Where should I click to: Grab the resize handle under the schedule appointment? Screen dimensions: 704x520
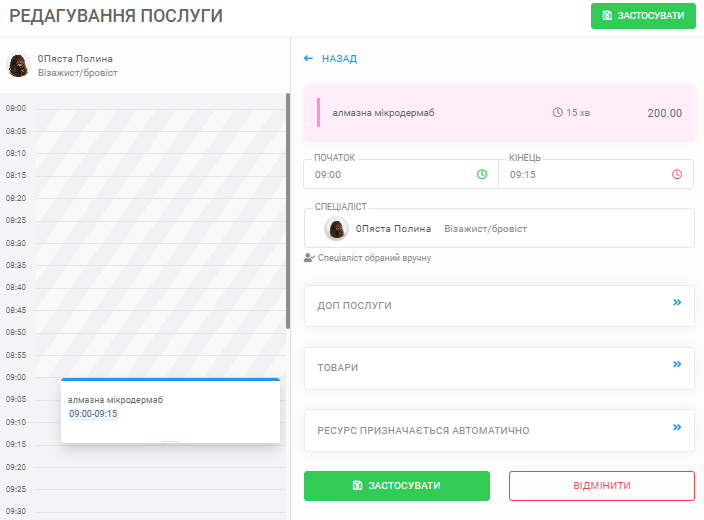click(x=170, y=442)
